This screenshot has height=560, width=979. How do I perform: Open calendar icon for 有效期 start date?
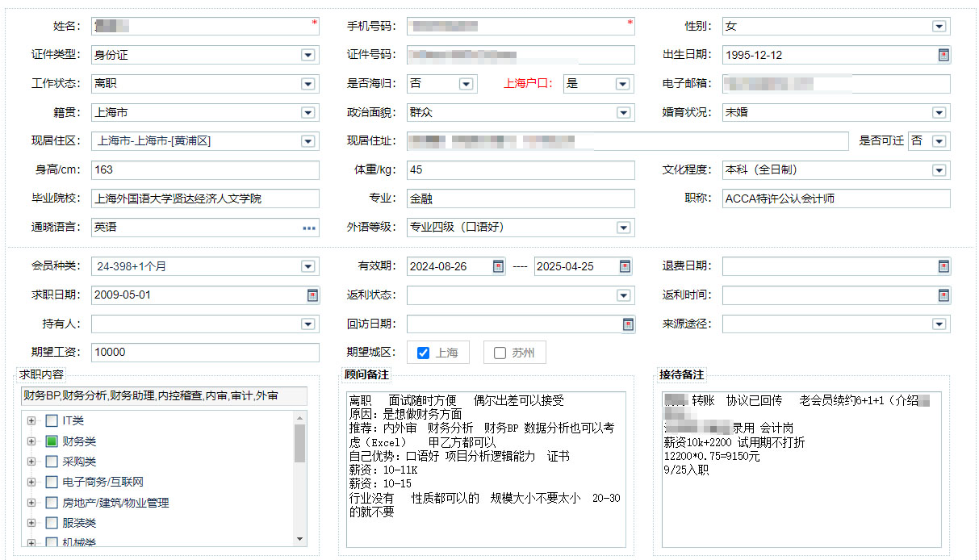[x=499, y=266]
